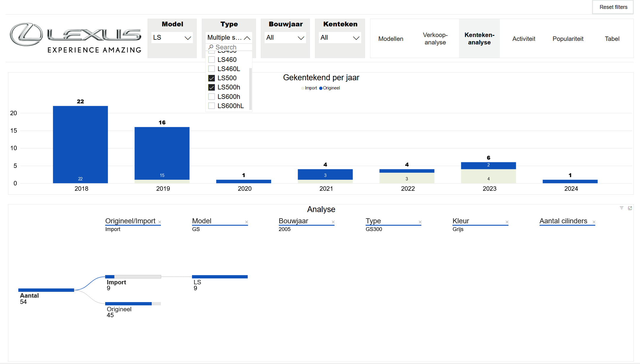Screen dimensions: 640x364
Task: Uncheck the LS500 checkbox
Action: [212, 78]
